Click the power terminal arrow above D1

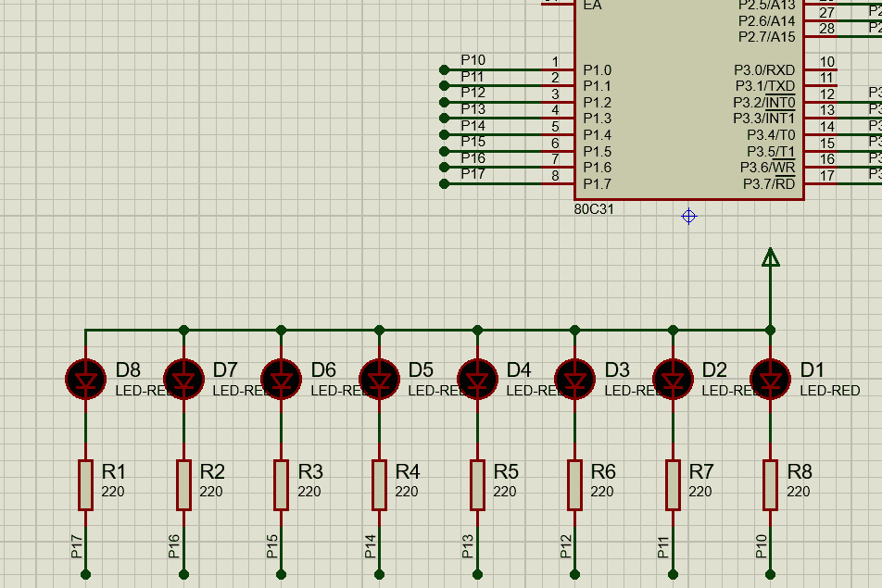770,257
